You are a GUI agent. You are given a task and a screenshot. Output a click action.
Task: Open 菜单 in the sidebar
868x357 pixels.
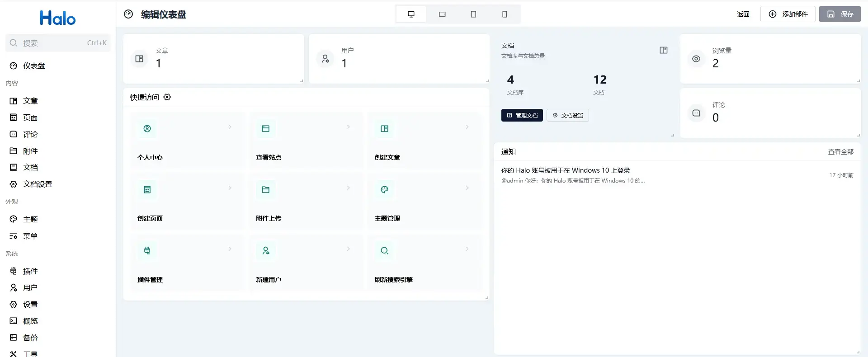click(58, 236)
